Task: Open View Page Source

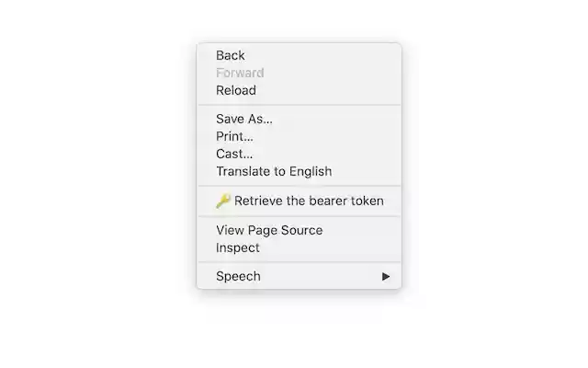Action: coord(269,230)
